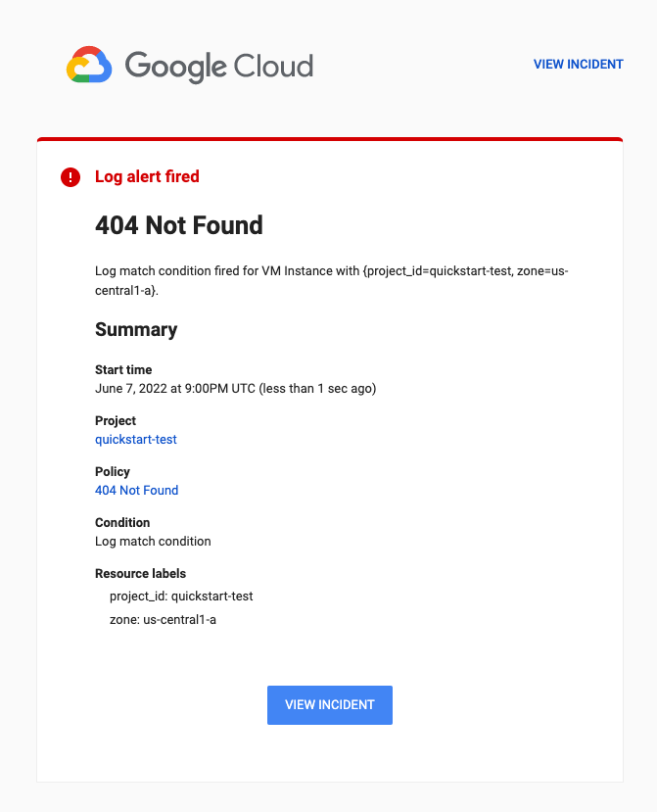This screenshot has width=657, height=812.
Task: Click the Project section label
Action: click(x=114, y=420)
